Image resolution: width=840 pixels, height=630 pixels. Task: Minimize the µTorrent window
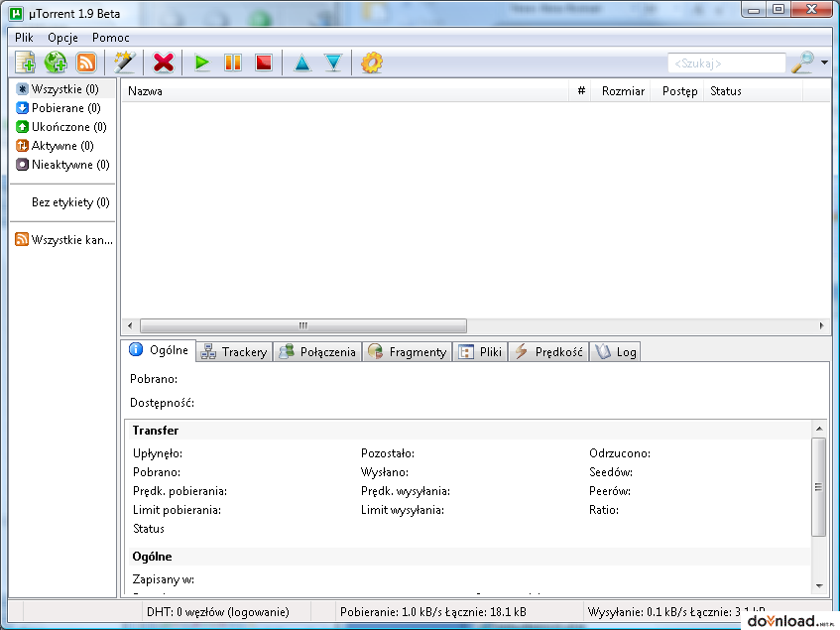[x=755, y=9]
